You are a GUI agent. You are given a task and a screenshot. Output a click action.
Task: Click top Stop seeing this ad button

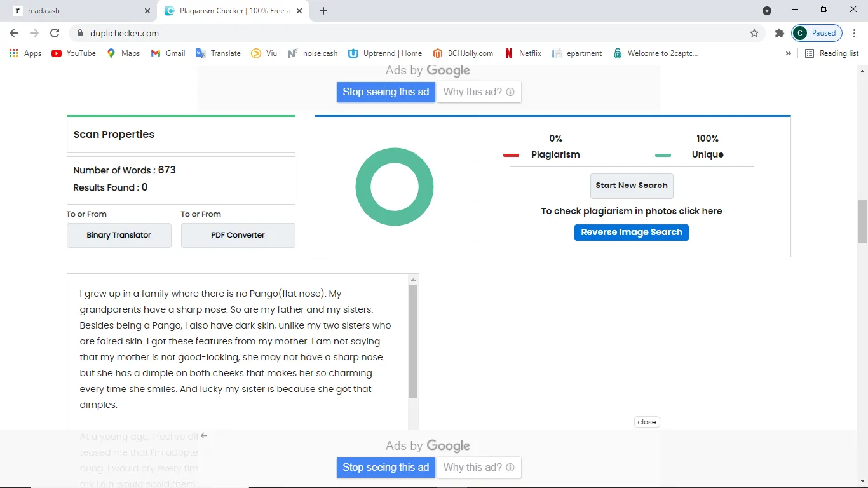386,91
